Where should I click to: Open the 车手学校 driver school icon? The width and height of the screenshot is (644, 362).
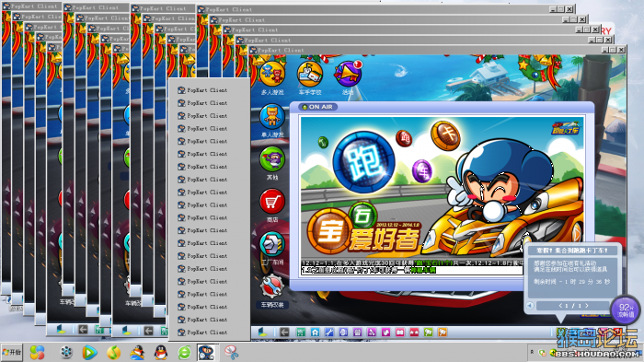[x=310, y=75]
